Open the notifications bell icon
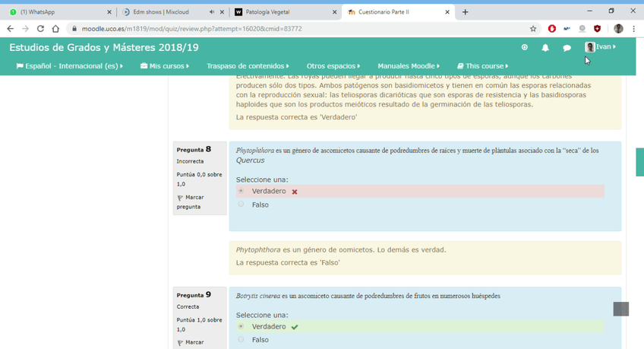This screenshot has width=644, height=349. coord(545,47)
